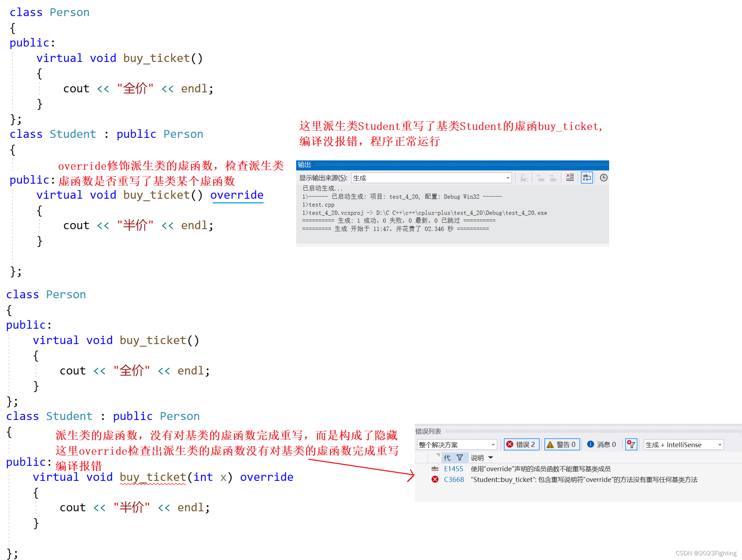Viewport: 742px width, 560px height.
Task: Click the 1>test.cpp output line
Action: coord(318,204)
